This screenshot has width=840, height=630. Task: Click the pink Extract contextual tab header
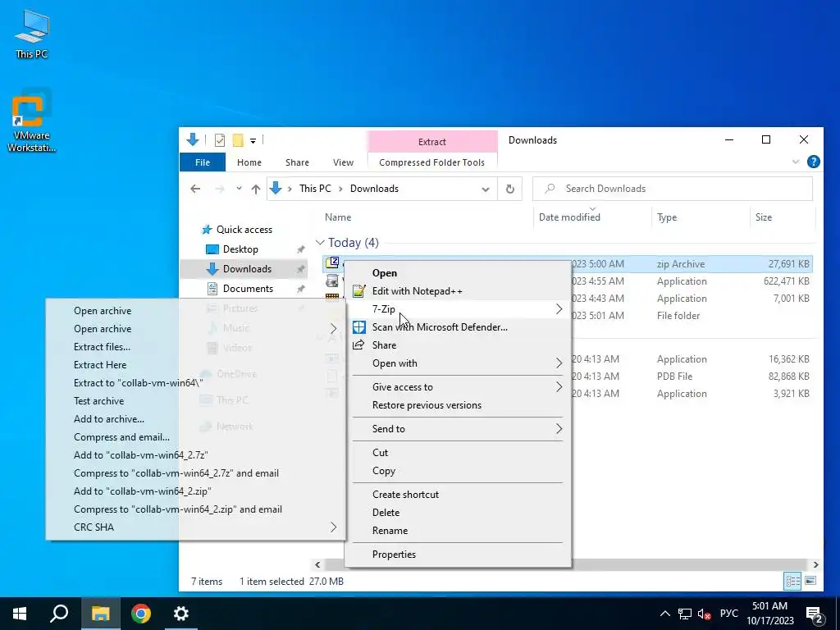coord(431,141)
